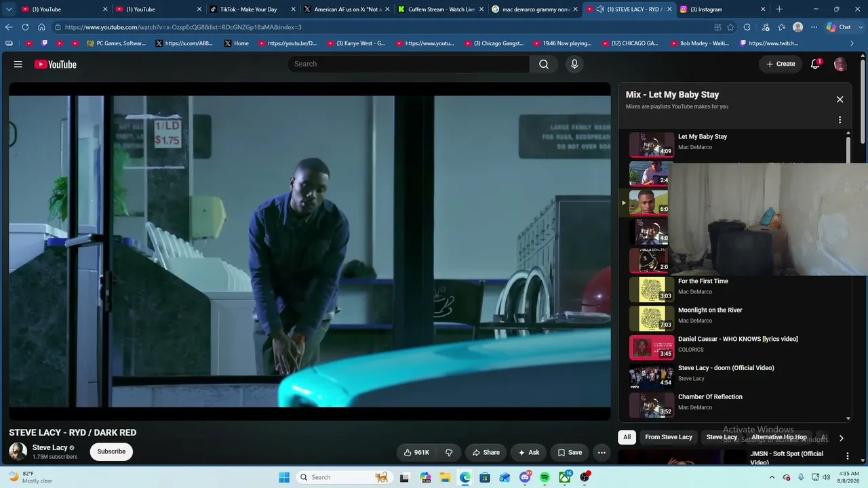Start voice search with the microphone
The image size is (868, 488).
coord(574,64)
